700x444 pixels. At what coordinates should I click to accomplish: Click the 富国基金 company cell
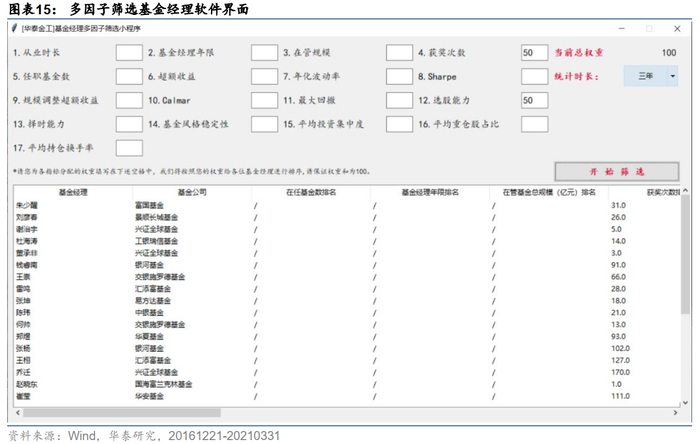point(150,205)
